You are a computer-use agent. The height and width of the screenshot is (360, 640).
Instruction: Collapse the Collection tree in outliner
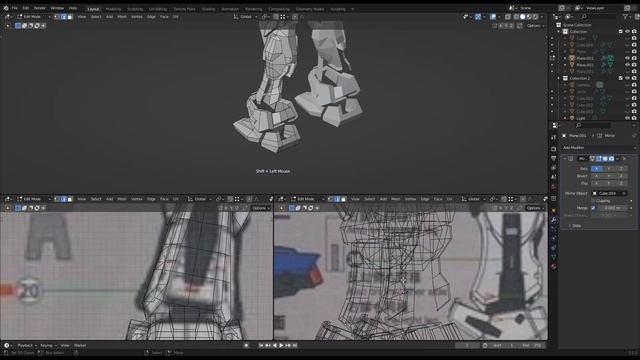click(x=559, y=32)
